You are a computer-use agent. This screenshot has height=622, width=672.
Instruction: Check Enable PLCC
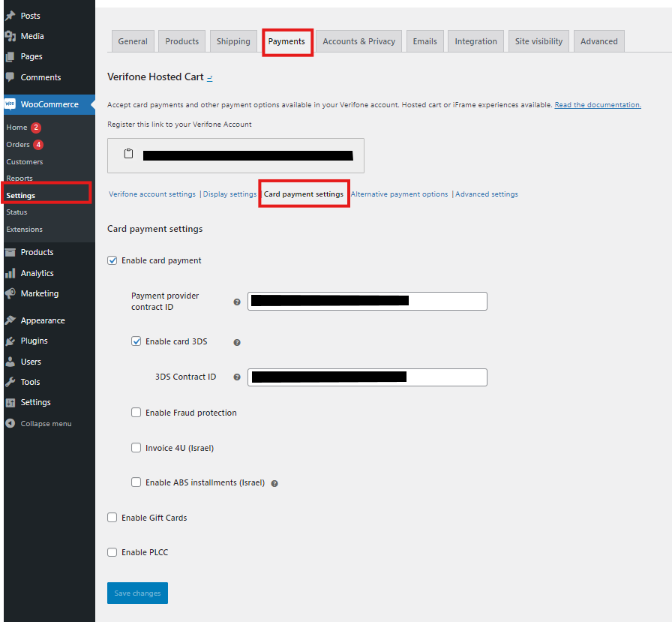coord(112,552)
